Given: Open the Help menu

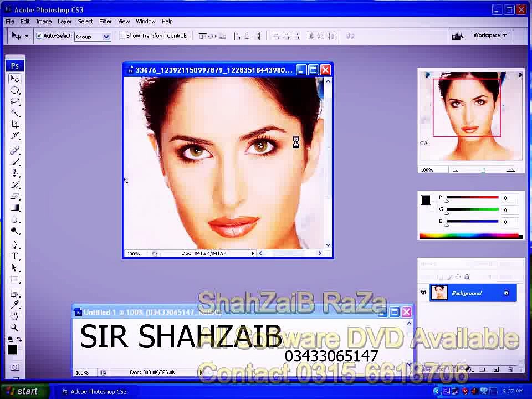Looking at the screenshot, I should [x=167, y=22].
